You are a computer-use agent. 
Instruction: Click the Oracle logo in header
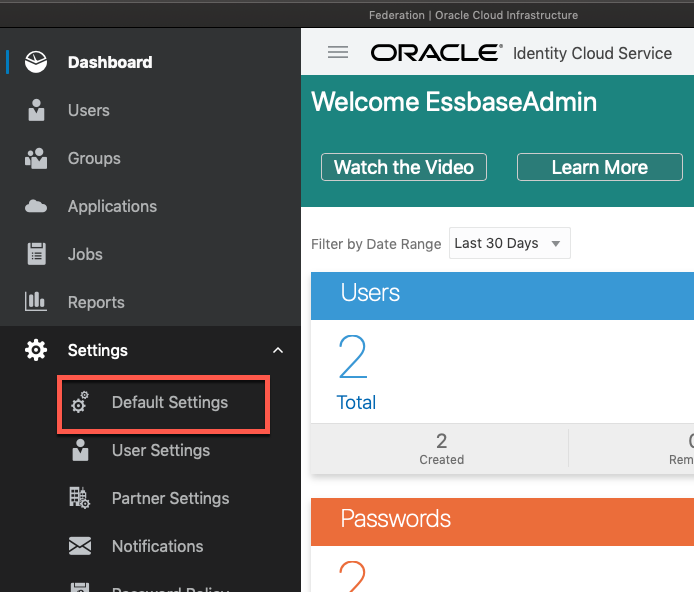(436, 53)
